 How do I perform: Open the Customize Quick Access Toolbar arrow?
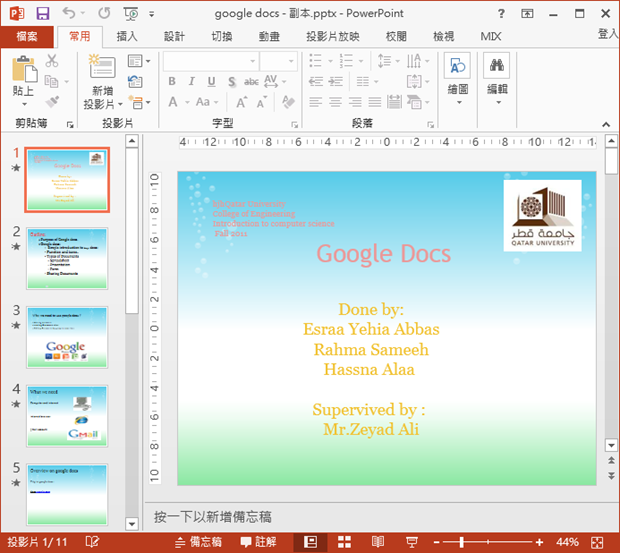[151, 14]
